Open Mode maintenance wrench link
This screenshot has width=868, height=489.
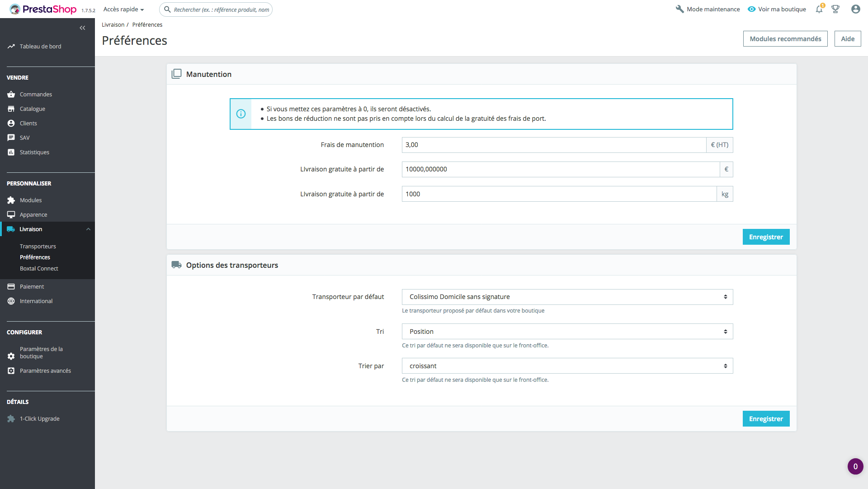point(708,9)
